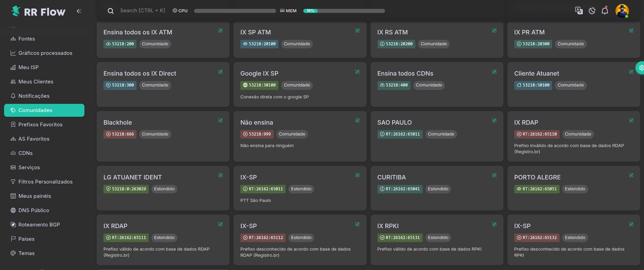The width and height of the screenshot is (644, 270).
Task: Click the RR Flow logo
Action: 38,12
